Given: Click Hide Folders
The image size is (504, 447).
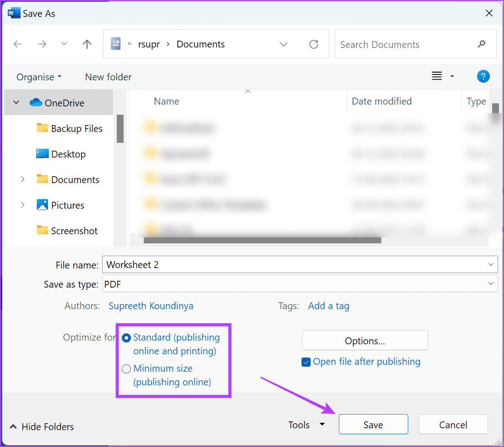Looking at the screenshot, I should [42, 427].
